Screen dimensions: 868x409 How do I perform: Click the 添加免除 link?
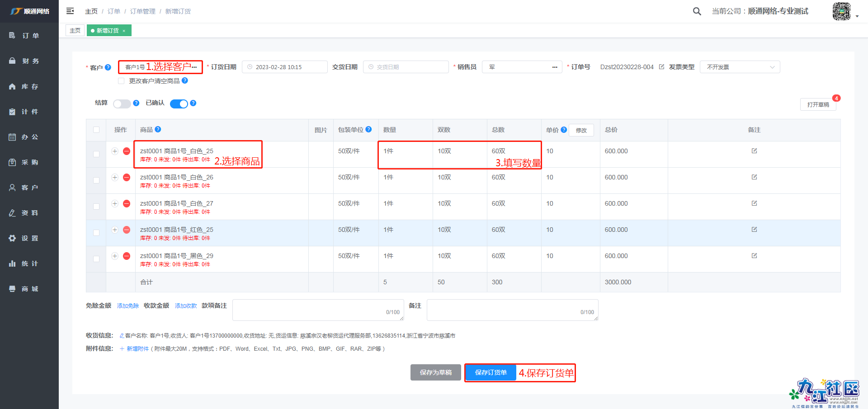pos(128,306)
